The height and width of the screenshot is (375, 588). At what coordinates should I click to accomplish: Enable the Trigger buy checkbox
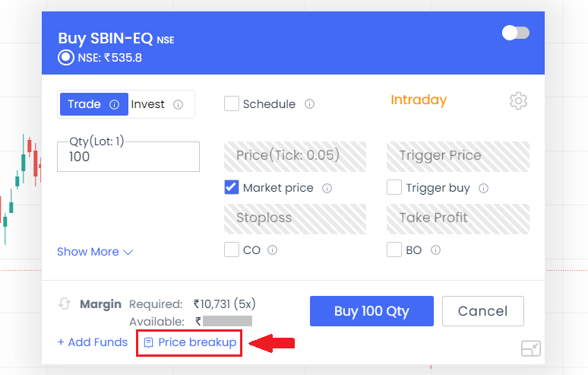(x=394, y=187)
